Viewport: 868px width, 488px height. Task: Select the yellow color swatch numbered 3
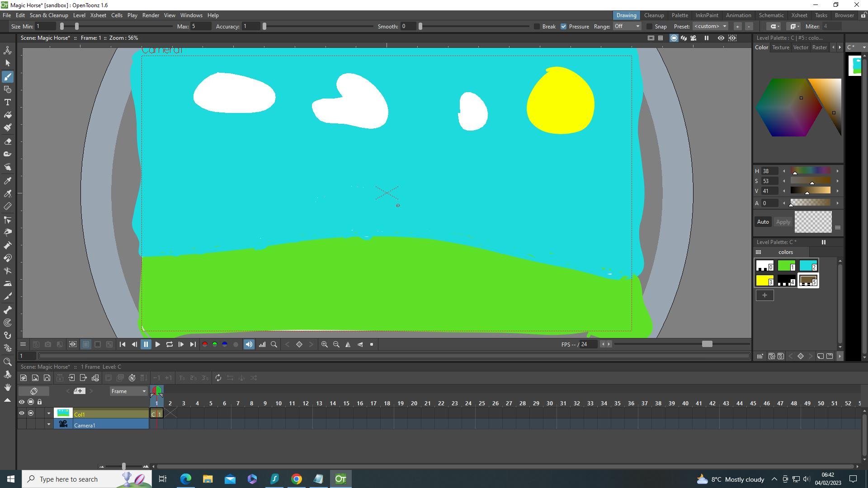[764, 280]
